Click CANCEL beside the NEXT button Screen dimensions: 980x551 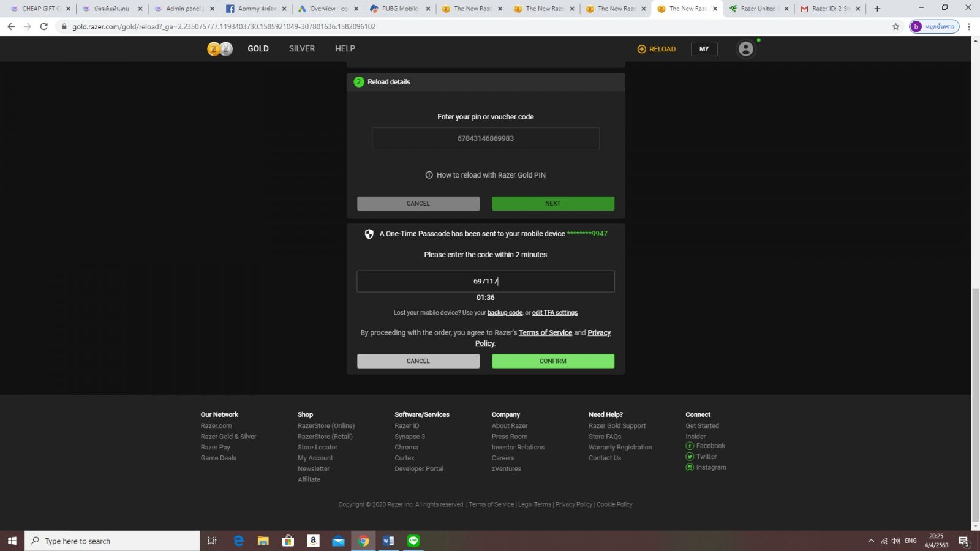click(418, 203)
